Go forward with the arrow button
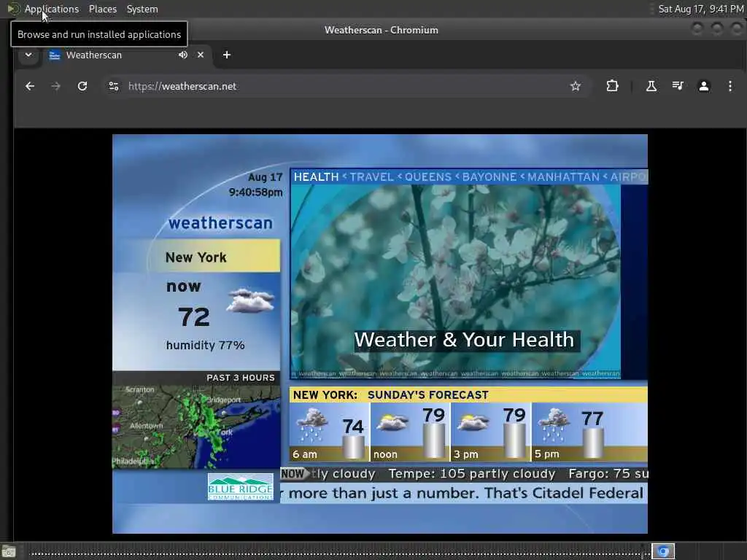Screen dimensions: 747x560 pos(55,86)
